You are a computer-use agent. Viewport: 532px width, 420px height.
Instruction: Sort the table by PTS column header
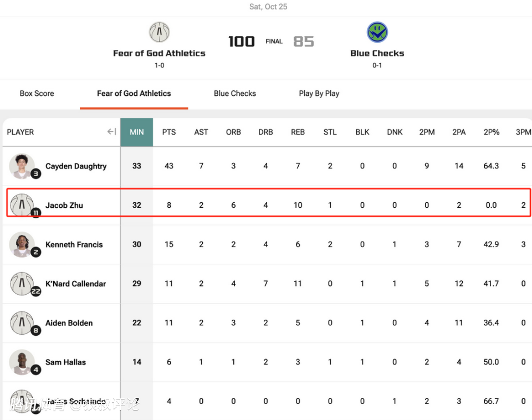(x=169, y=132)
